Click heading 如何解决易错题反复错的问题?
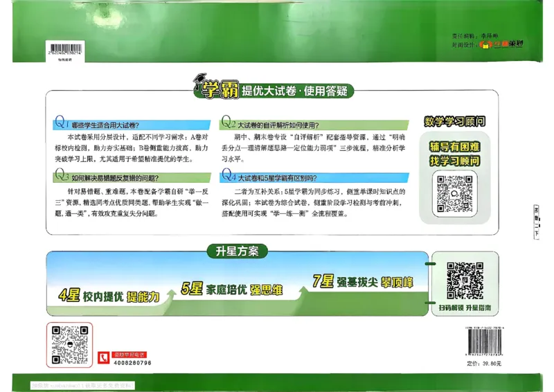This screenshot has height=392, width=554. point(115,178)
